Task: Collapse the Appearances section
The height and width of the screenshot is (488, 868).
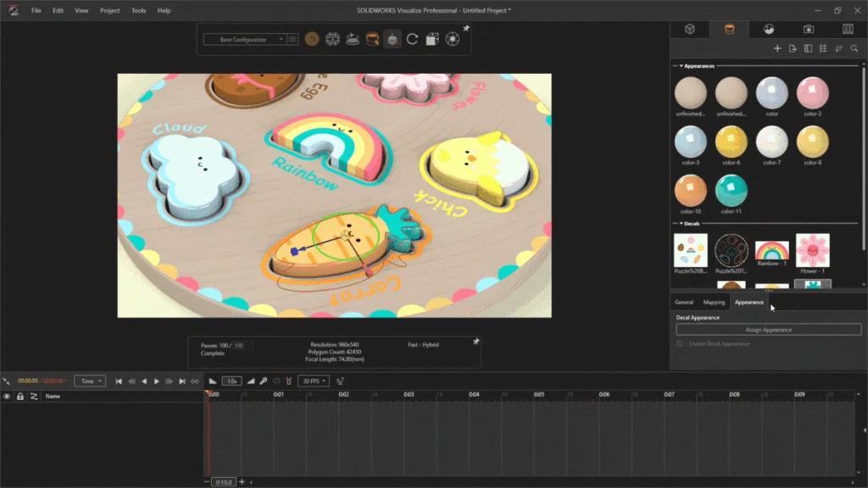Action: point(680,66)
